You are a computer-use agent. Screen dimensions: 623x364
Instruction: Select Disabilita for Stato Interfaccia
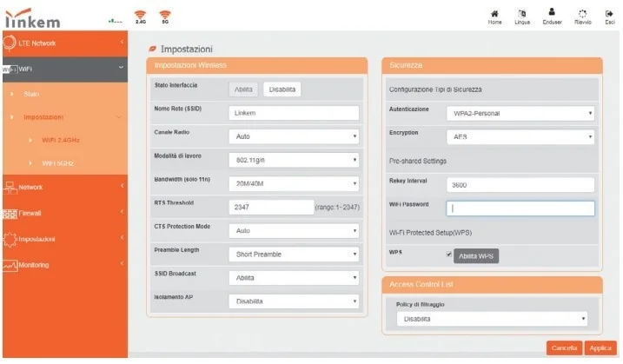pos(282,89)
